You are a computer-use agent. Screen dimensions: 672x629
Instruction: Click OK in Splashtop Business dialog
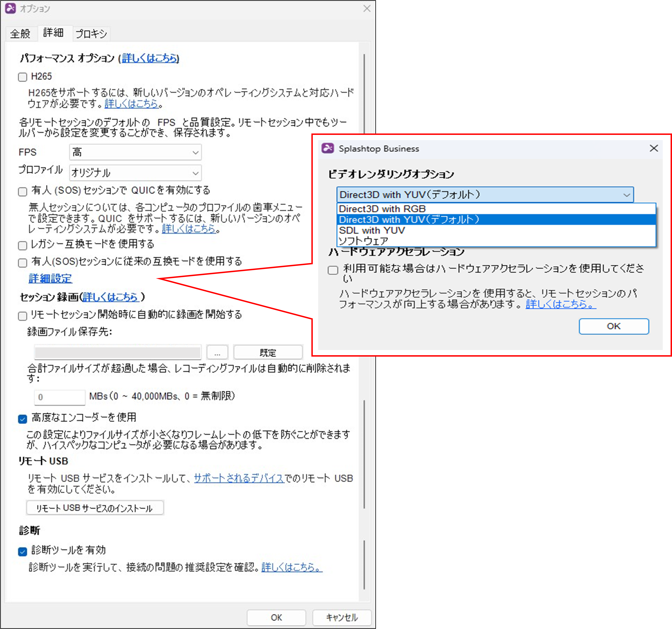614,326
